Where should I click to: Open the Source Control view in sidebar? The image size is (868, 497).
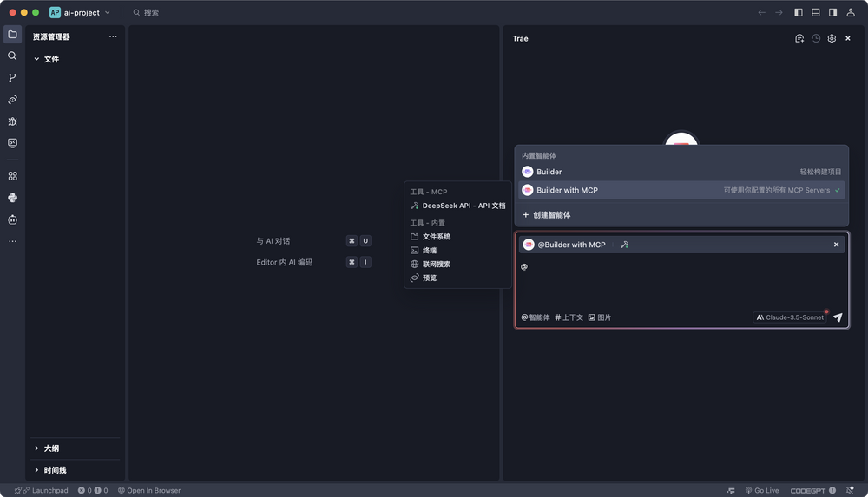click(x=12, y=78)
